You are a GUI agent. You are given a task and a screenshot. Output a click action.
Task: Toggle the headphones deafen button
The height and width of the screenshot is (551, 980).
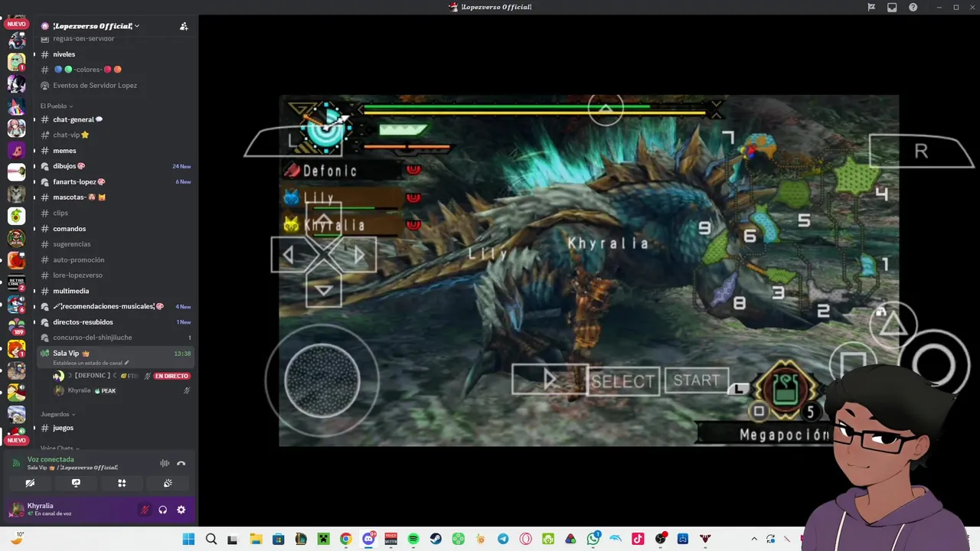[163, 510]
